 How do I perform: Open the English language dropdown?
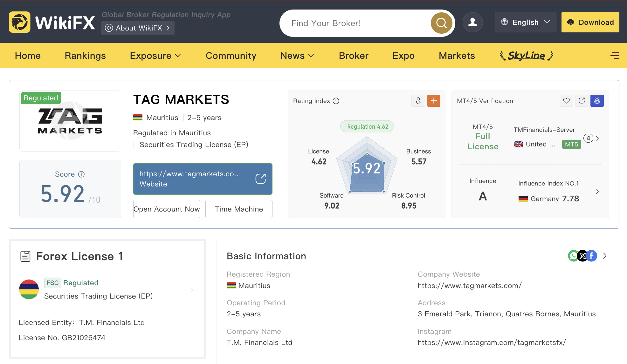coord(526,22)
